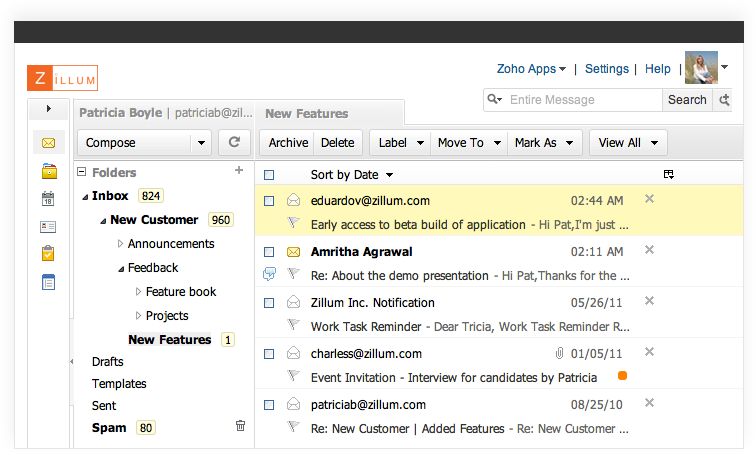
Task: Delete Amritha Agrawal email with X icon
Action: pyautogui.click(x=649, y=250)
